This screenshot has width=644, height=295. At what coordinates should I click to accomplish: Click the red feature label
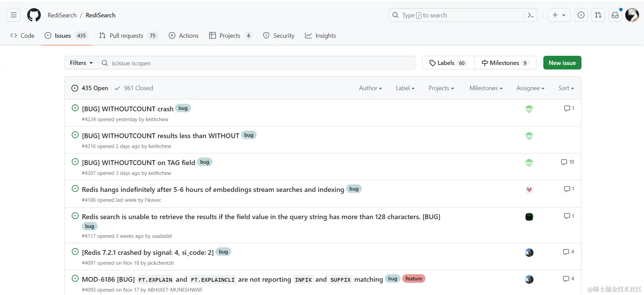(413, 279)
